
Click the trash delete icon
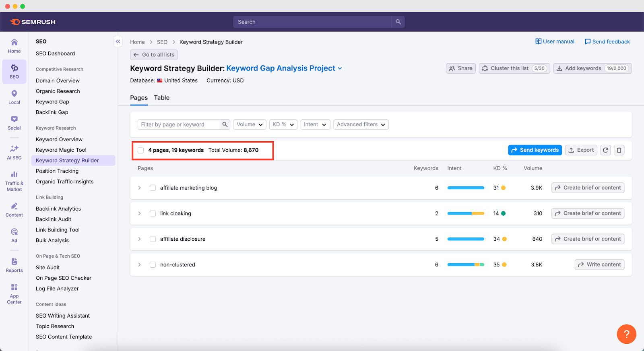tap(619, 150)
